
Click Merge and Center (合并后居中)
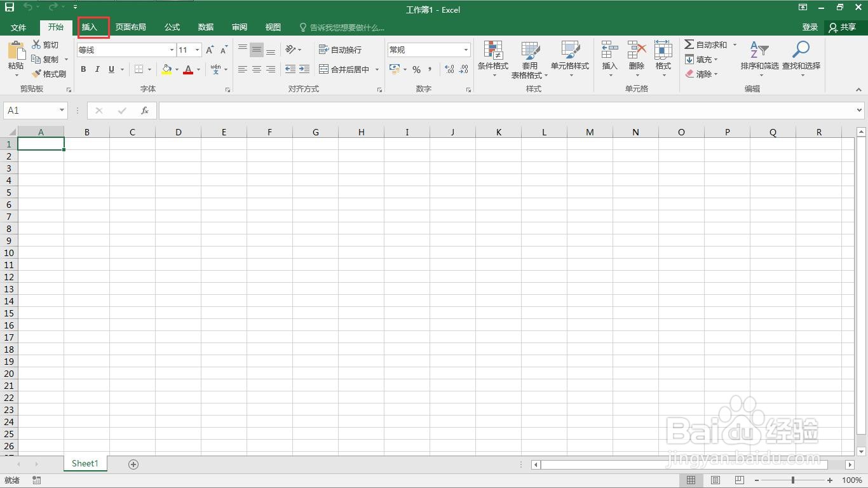coord(344,69)
